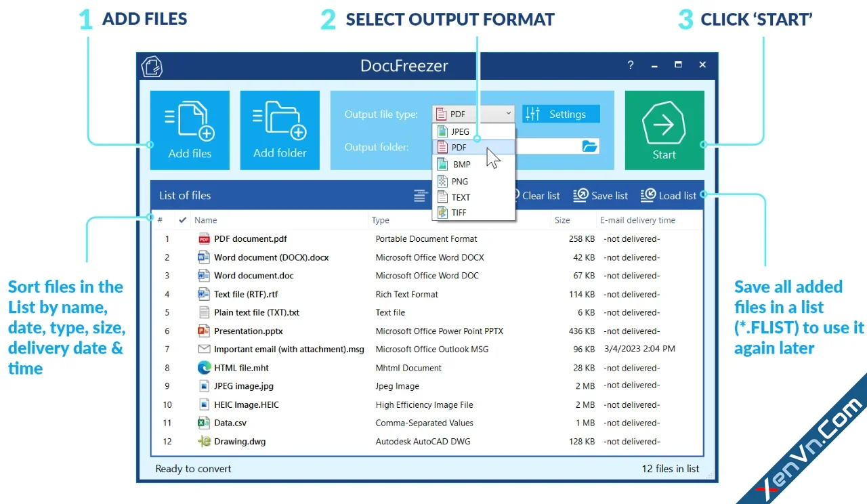The image size is (867, 504).
Task: Click the Ready to convert status text
Action: [x=193, y=469]
